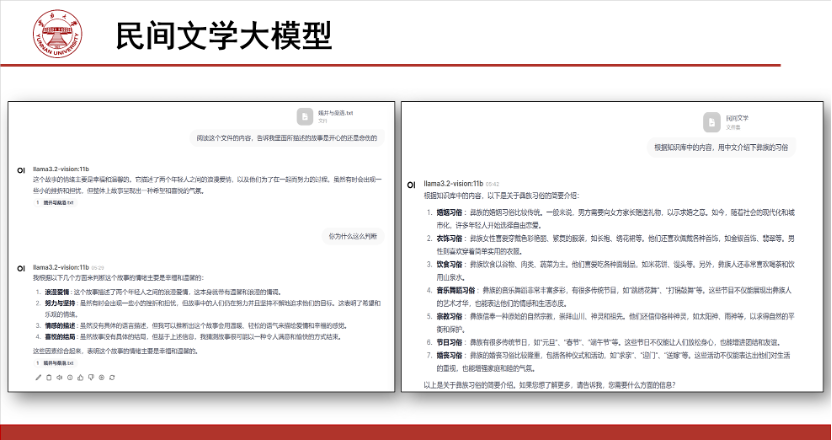Click the slide title 民间文学大模型
Image resolution: width=832 pixels, height=440 pixels.
tap(223, 36)
